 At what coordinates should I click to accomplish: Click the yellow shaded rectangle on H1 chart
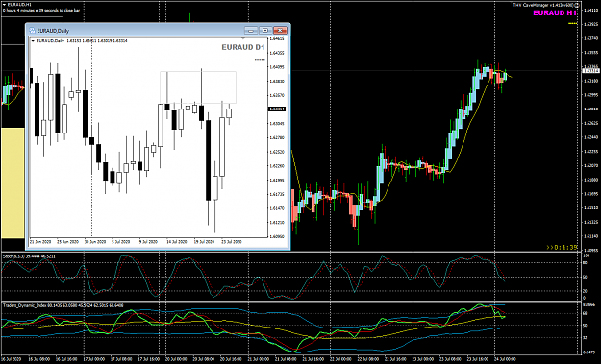click(13, 182)
